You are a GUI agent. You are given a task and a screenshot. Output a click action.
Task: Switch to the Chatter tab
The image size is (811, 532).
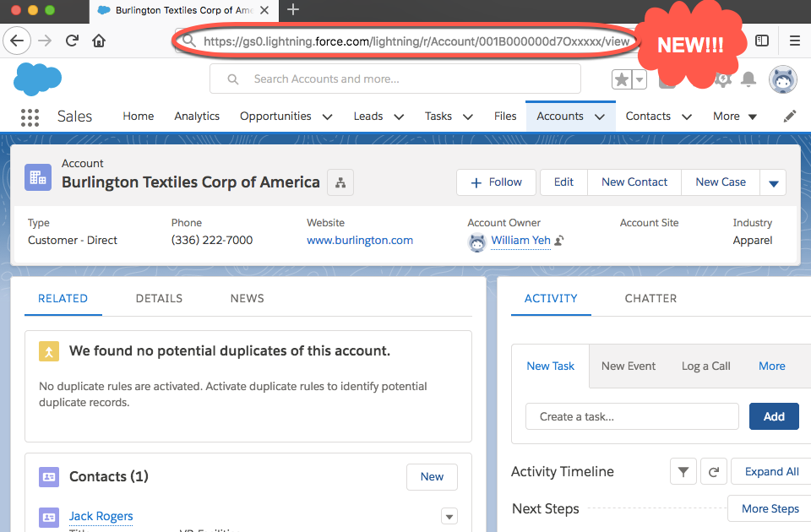click(x=650, y=298)
